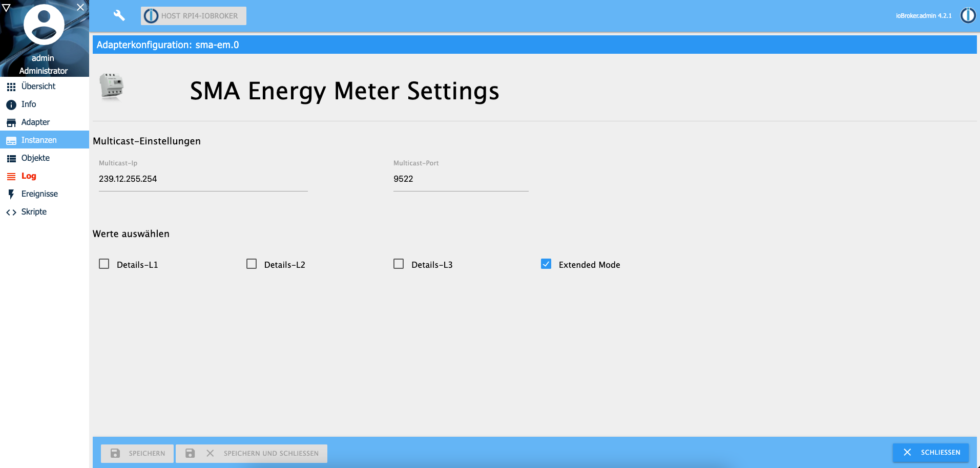Click the admin user avatar icon
The width and height of the screenshot is (980, 468).
(x=44, y=25)
